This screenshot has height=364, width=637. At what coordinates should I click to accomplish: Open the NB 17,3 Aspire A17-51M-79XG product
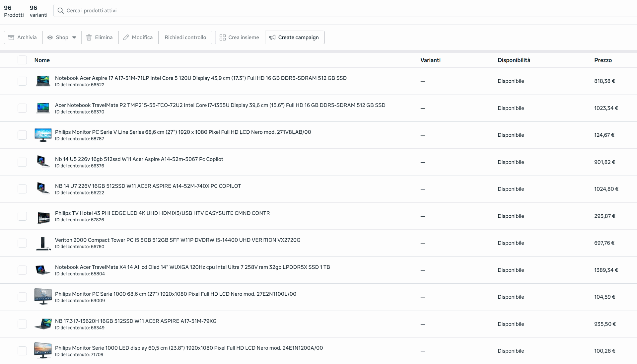(x=135, y=321)
